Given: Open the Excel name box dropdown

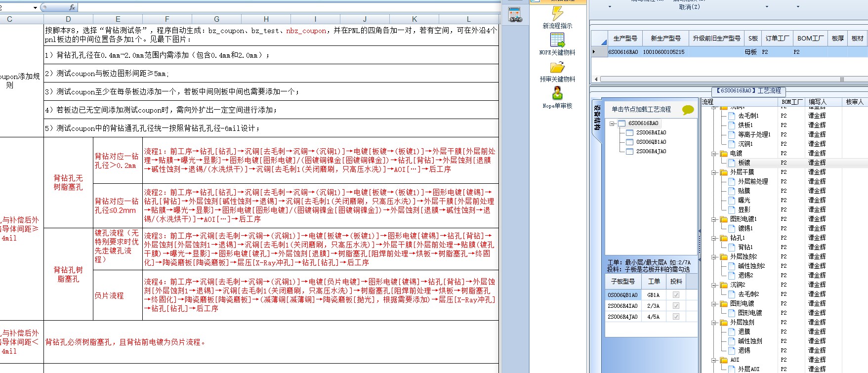Looking at the screenshot, I should point(35,7).
